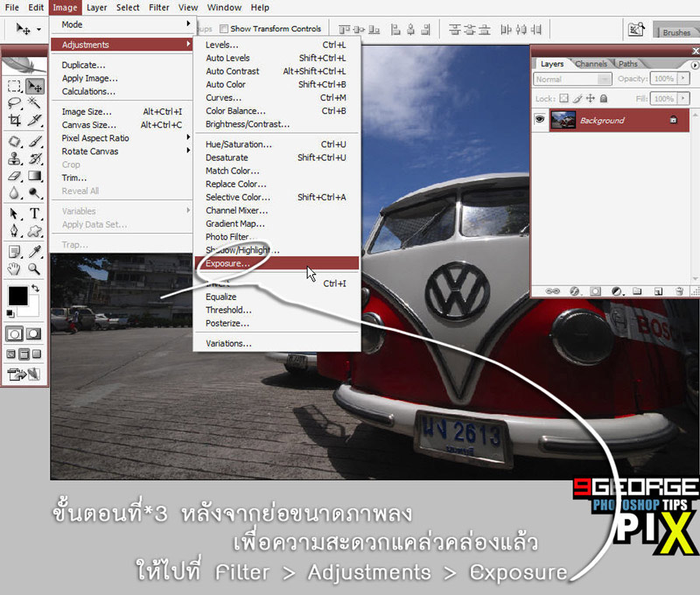Viewport: 700px width, 595px height.
Task: Click the Link layers icon
Action: 553,291
